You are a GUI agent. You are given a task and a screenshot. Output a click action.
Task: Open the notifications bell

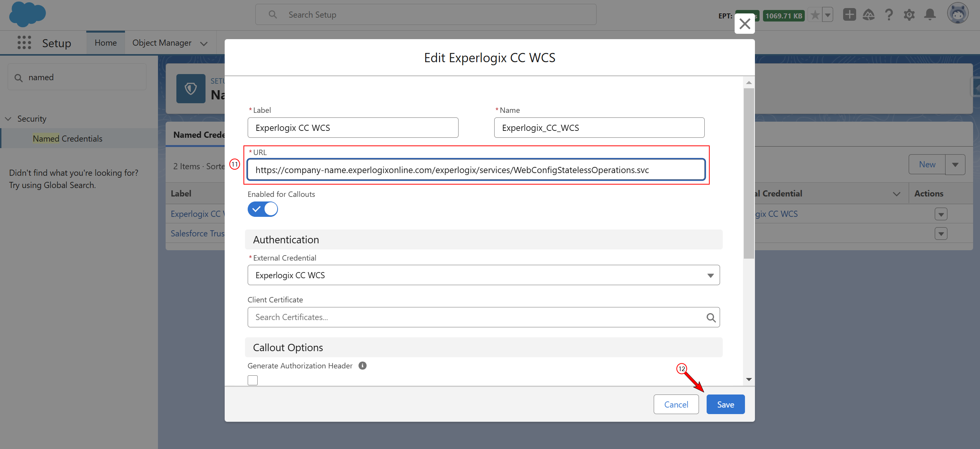930,15
